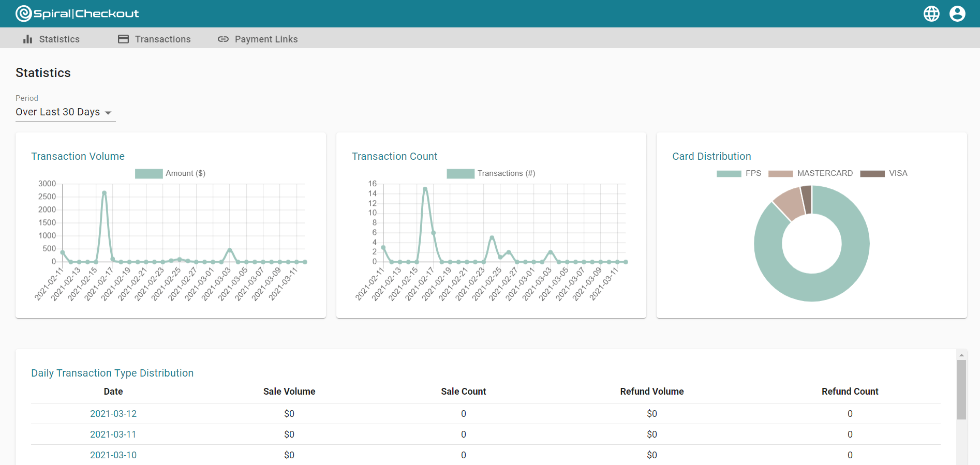Click the Sale Volume column header
Screen dimensions: 980x465
pos(289,392)
